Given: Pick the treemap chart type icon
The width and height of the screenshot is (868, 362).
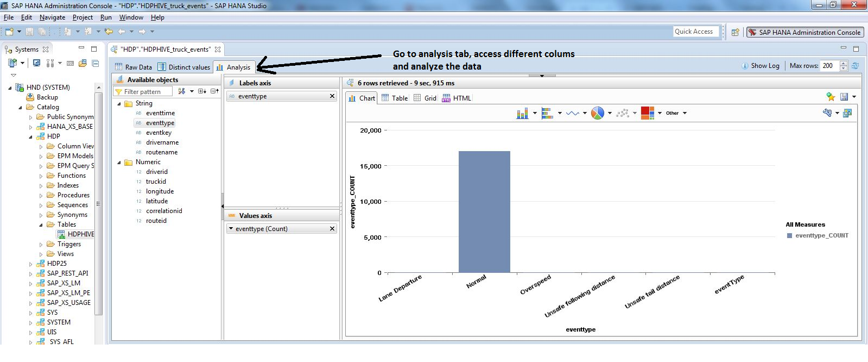Looking at the screenshot, I should click(647, 113).
